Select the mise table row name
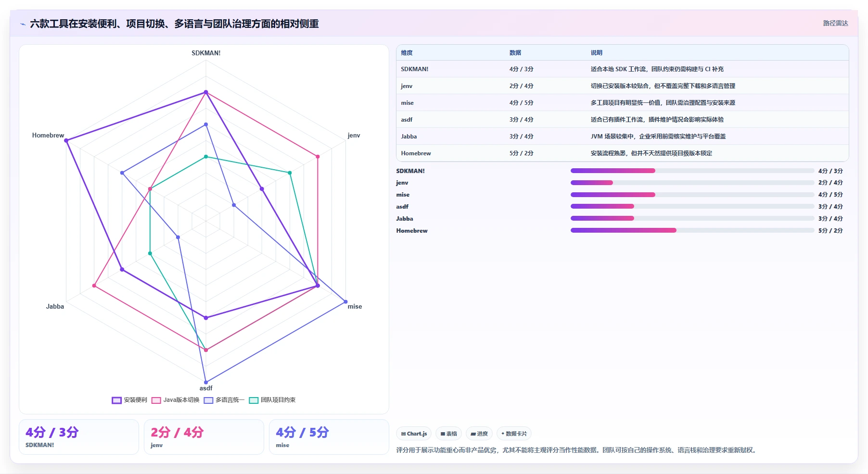Image resolution: width=868 pixels, height=474 pixels. 407,103
